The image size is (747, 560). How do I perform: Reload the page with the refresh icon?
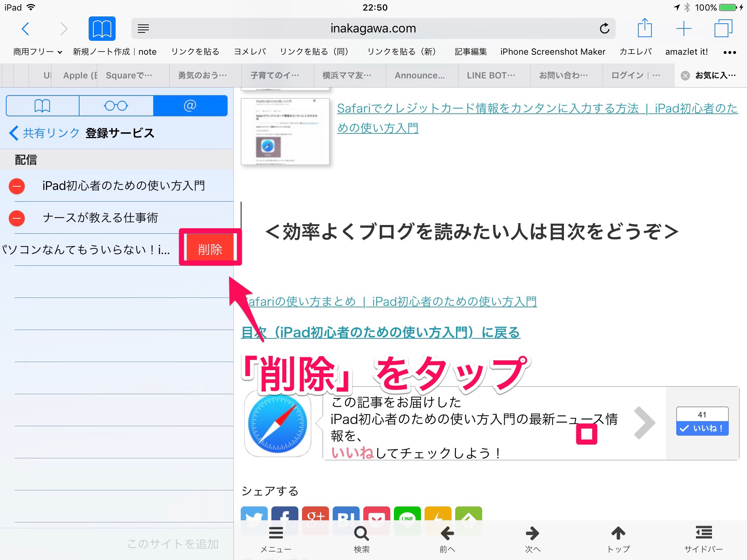click(x=604, y=28)
